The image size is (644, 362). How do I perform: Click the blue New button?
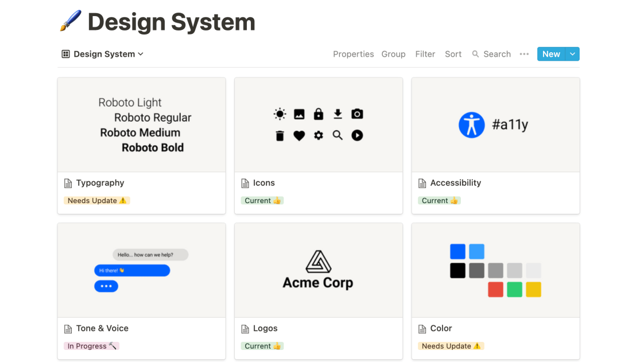point(550,54)
